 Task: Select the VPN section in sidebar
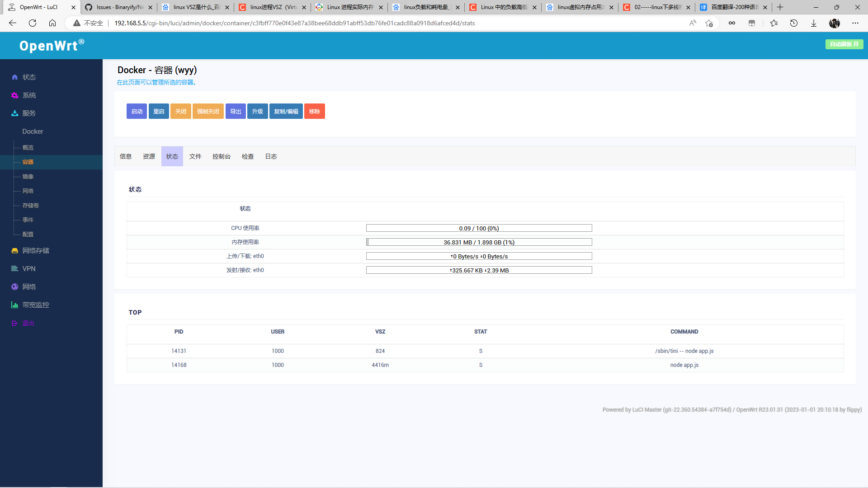pos(28,268)
